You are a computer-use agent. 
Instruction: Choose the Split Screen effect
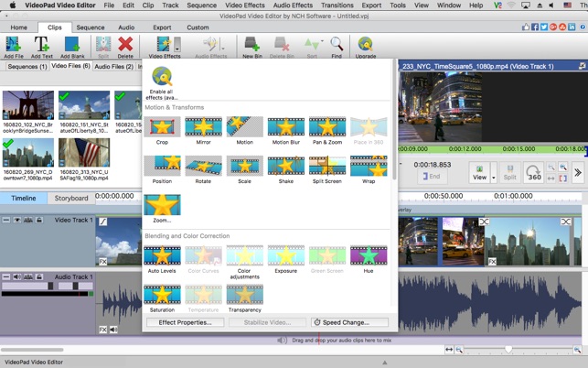point(326,166)
